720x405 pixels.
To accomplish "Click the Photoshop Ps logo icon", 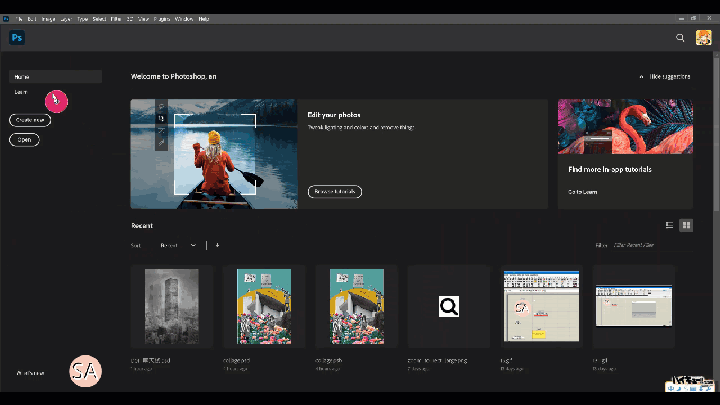I will tap(17, 38).
